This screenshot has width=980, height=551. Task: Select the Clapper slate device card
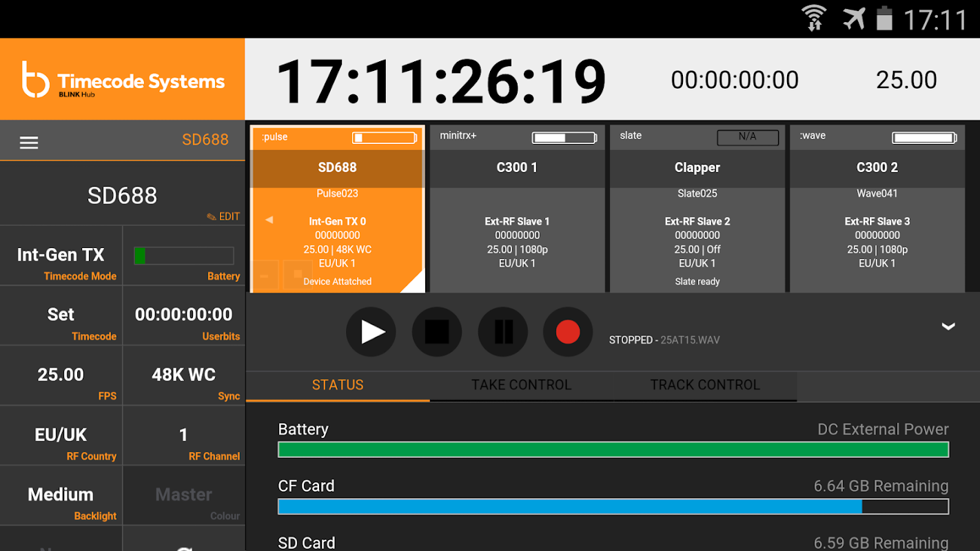697,209
